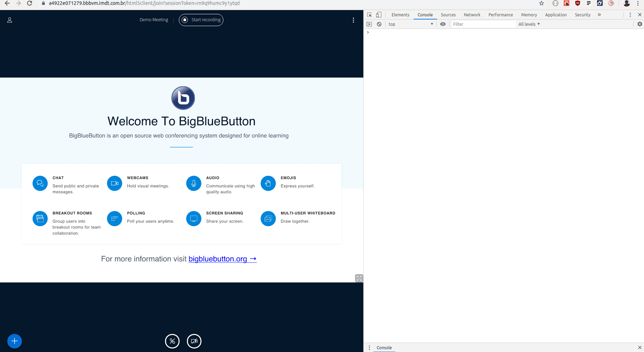
Task: Join audio with the phone icon
Action: [172, 341]
